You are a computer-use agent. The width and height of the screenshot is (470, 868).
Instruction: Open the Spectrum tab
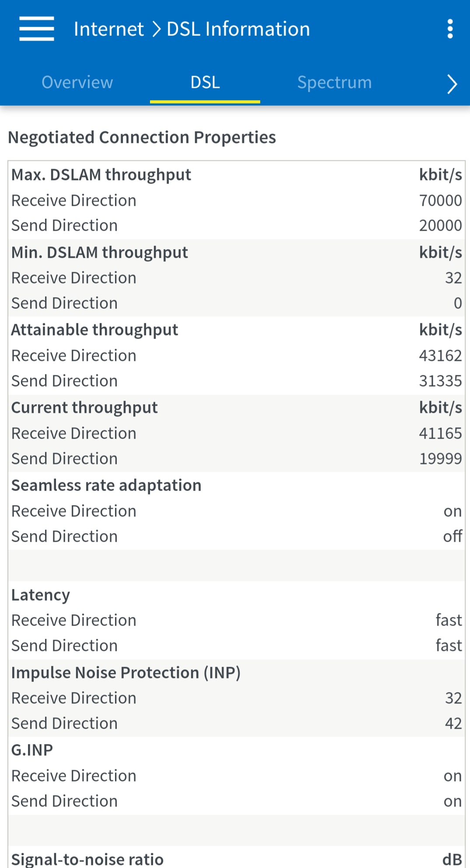(334, 83)
